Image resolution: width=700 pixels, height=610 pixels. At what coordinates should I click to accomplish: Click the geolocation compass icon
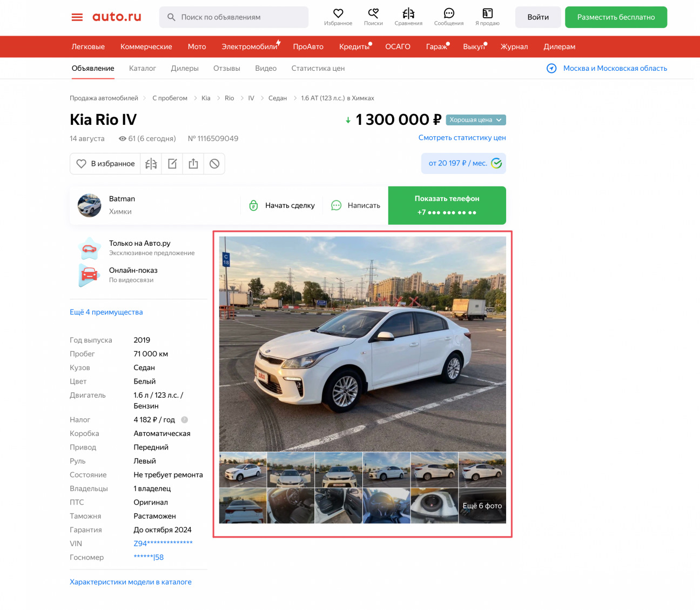point(551,68)
